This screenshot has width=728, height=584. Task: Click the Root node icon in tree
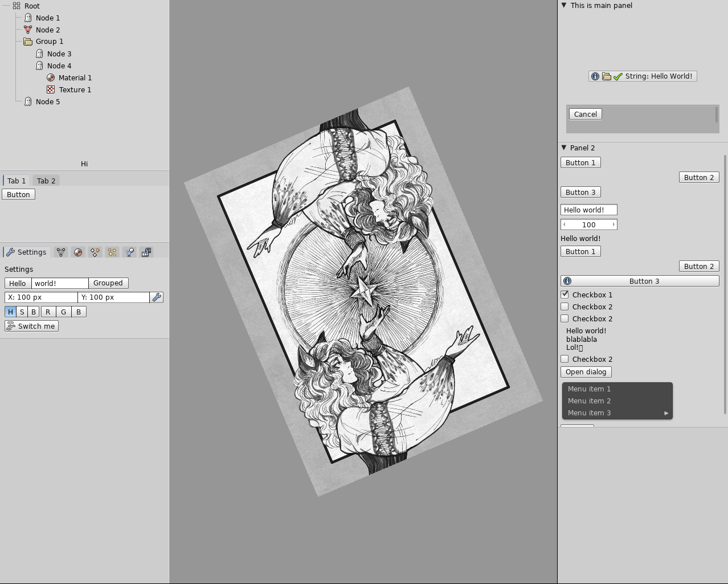pyautogui.click(x=17, y=6)
